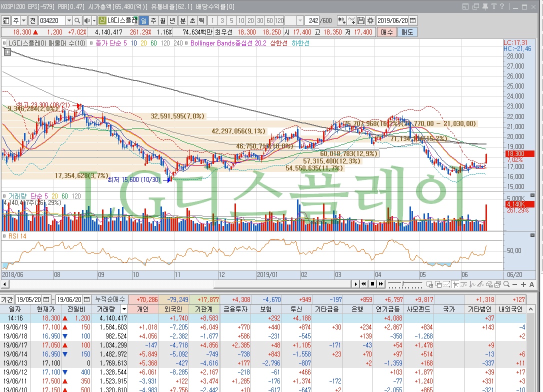Image resolution: width=543 pixels, height=392 pixels.
Task: Shrink chart with the minus icon
Action: click(x=514, y=284)
